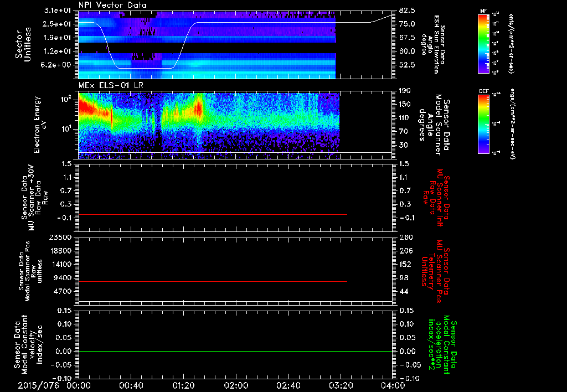This screenshot has width=567, height=392.
Task: Click the "14100" scanner position tick label
Action: (x=62, y=264)
